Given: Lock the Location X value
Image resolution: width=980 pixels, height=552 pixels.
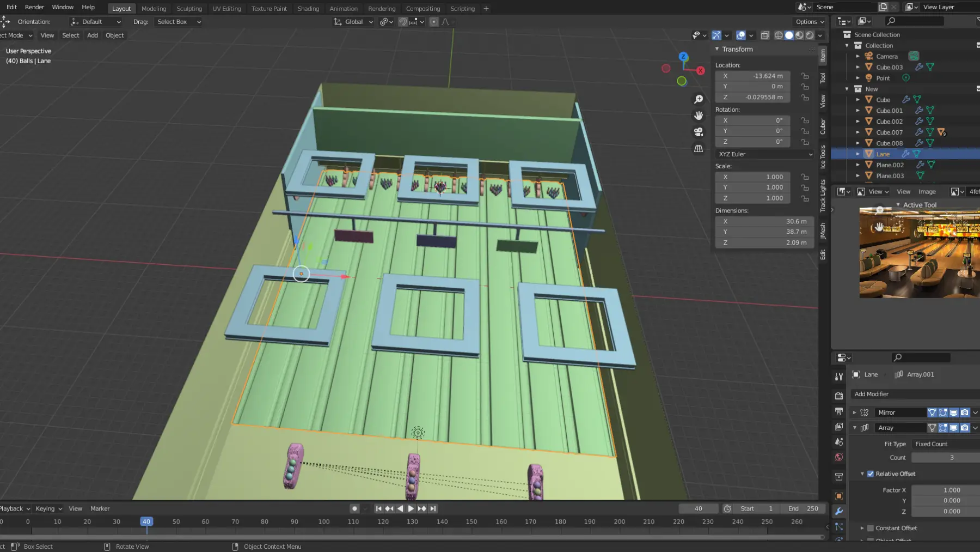Looking at the screenshot, I should (805, 76).
